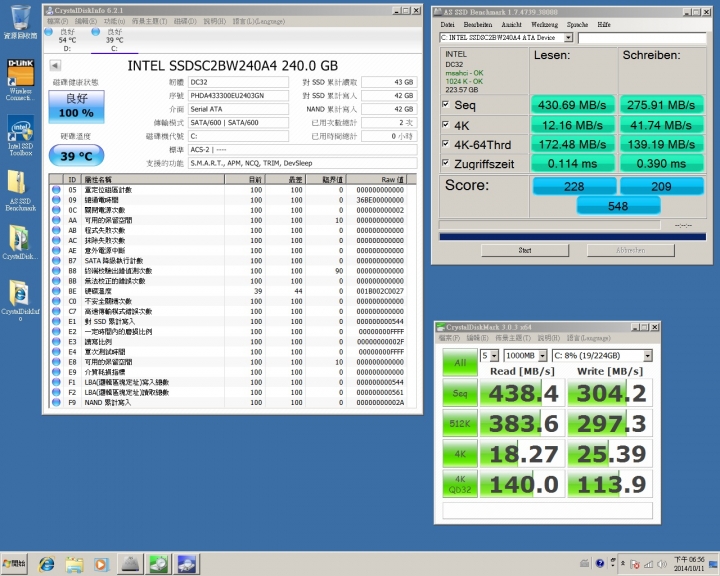Open the Windows Start button
The width and height of the screenshot is (720, 576).
click(x=14, y=564)
